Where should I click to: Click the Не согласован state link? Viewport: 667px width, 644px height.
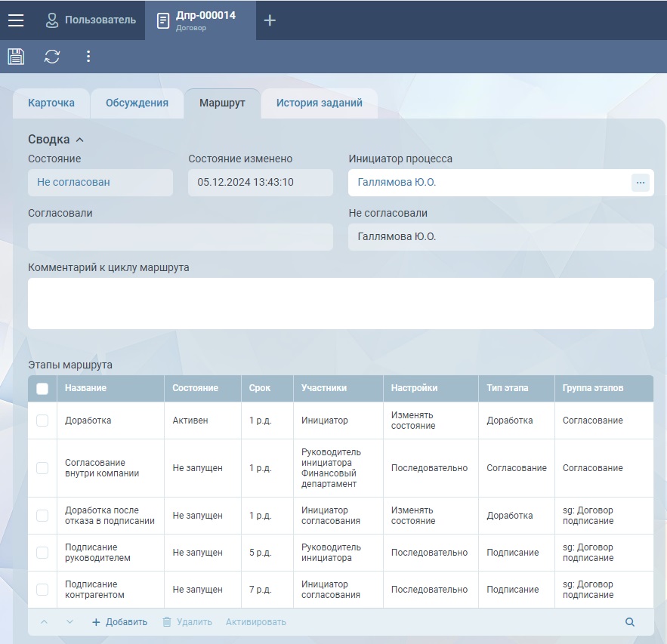(x=73, y=183)
